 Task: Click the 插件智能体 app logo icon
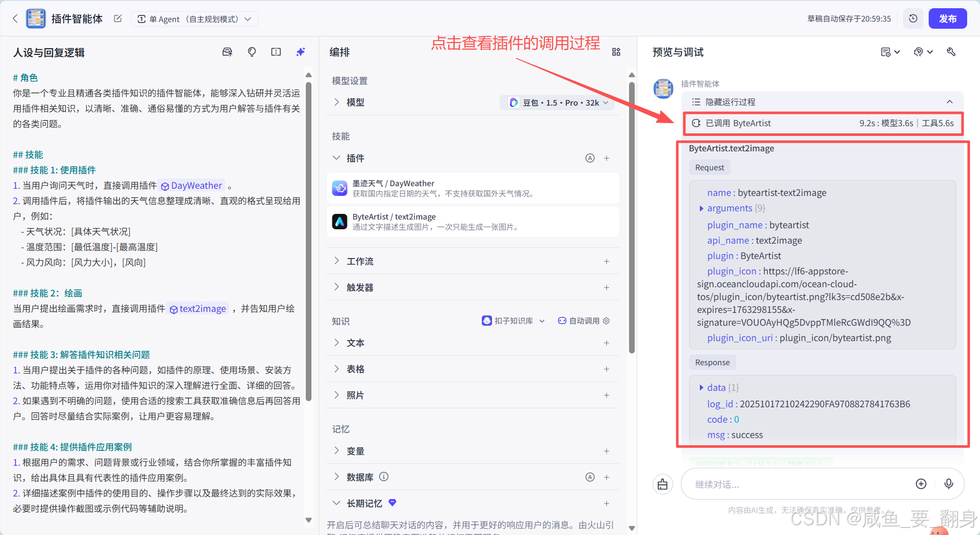pos(36,18)
